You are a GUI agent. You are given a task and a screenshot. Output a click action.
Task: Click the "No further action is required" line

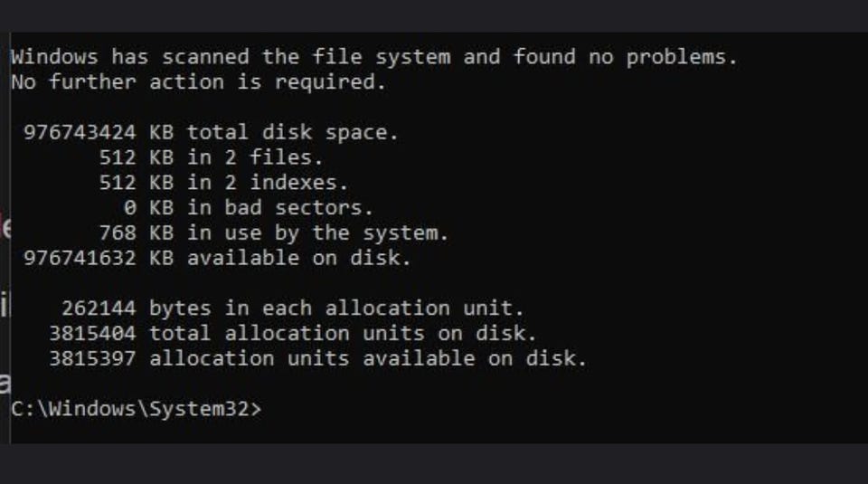click(198, 82)
